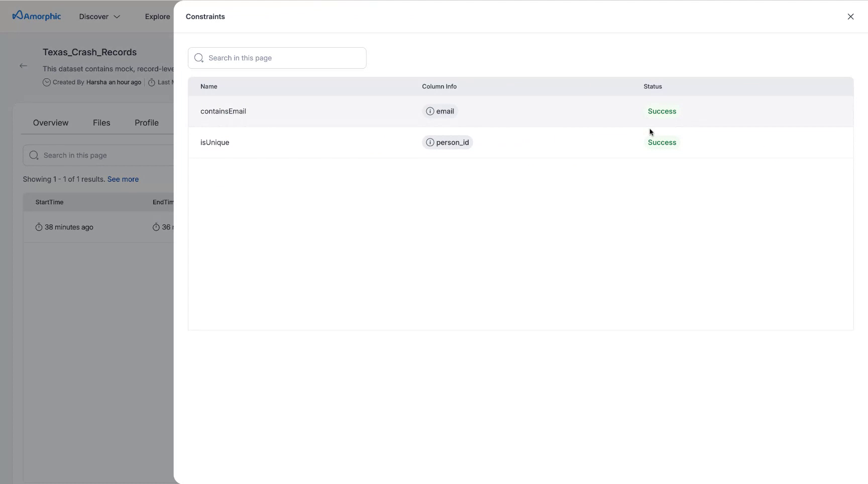Click the stopwatch icon next to 38 minutes ago
868x484 pixels.
(x=40, y=227)
